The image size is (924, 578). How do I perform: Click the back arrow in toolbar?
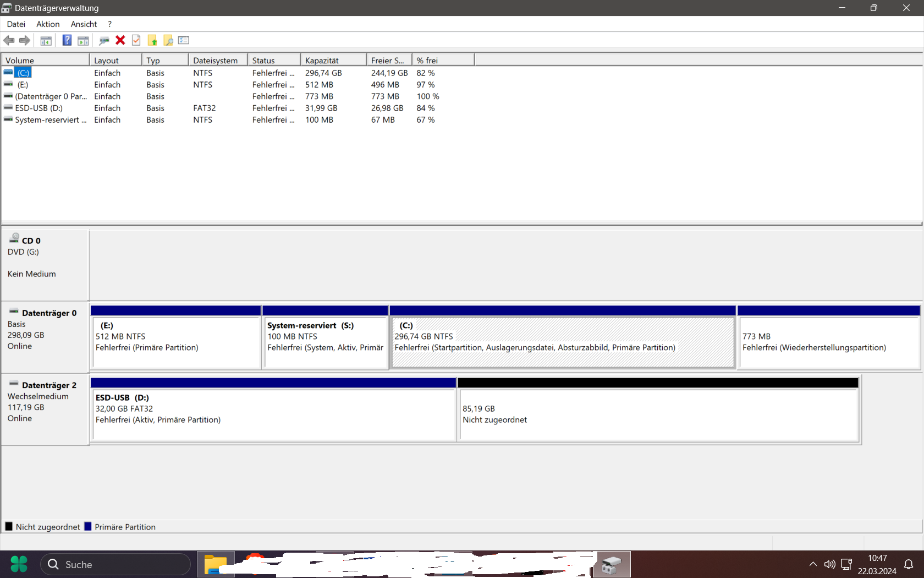tap(9, 40)
